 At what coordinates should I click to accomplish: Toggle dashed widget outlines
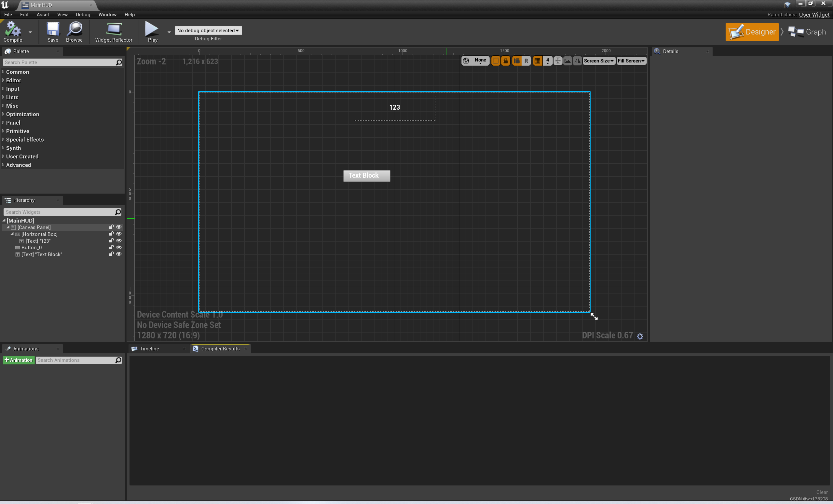point(496,61)
